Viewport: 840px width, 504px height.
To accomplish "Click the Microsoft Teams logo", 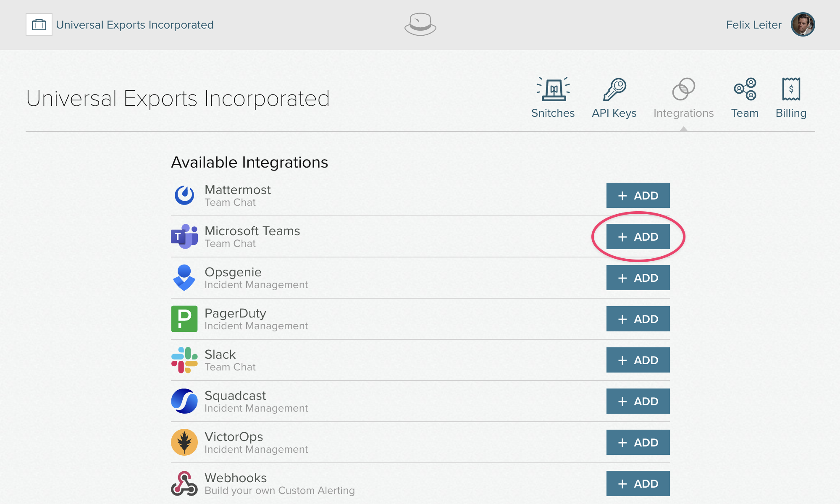I will 184,236.
